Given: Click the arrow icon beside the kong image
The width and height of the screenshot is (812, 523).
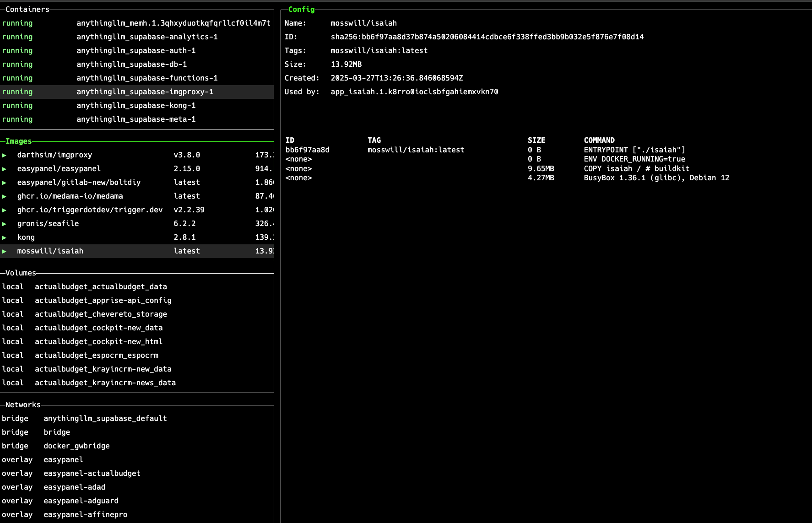Looking at the screenshot, I should point(4,237).
